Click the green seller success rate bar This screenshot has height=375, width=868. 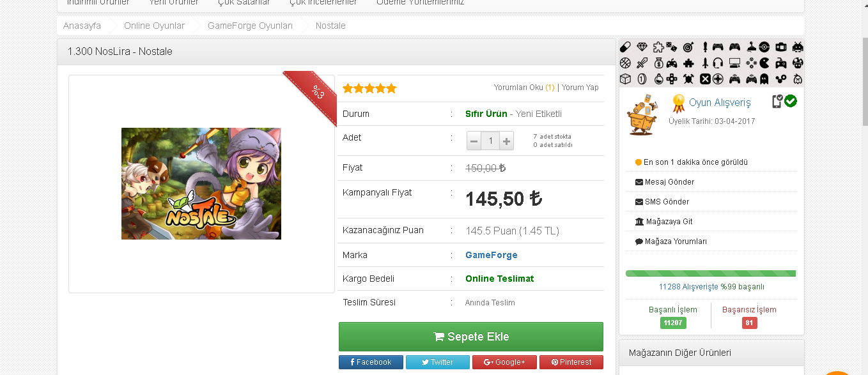click(x=711, y=273)
